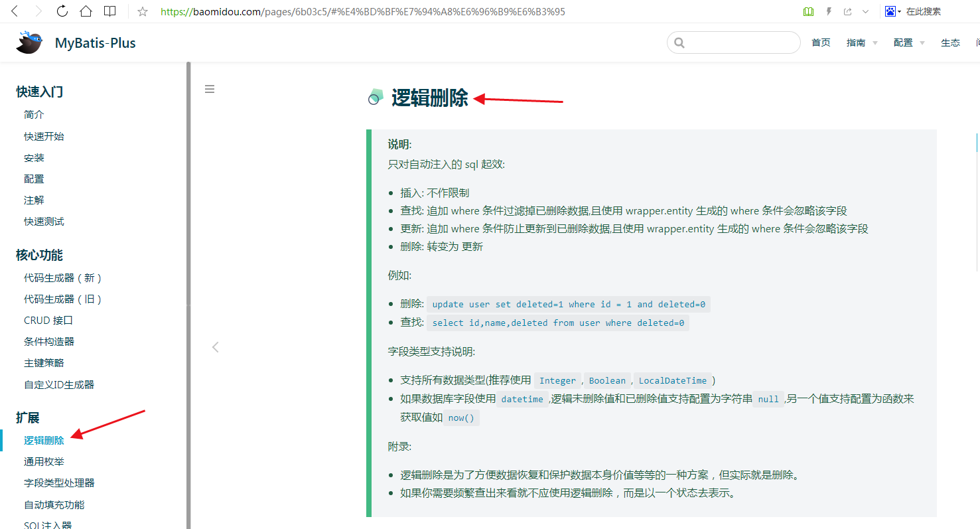Image resolution: width=980 pixels, height=529 pixels.
Task: Open 快速开始 in the sidebar
Action: 44,136
